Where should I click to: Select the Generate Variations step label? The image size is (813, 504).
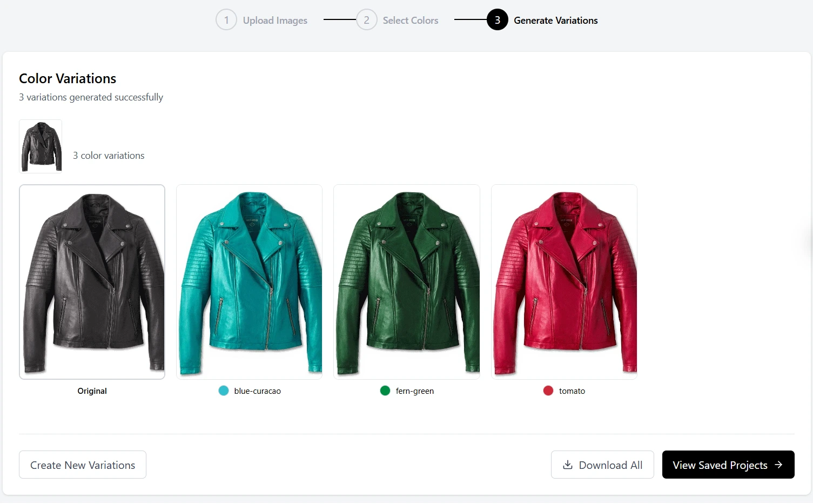(x=555, y=21)
